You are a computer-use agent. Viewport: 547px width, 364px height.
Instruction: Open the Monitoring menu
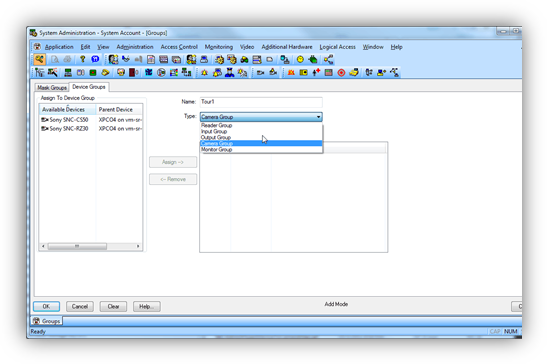218,47
